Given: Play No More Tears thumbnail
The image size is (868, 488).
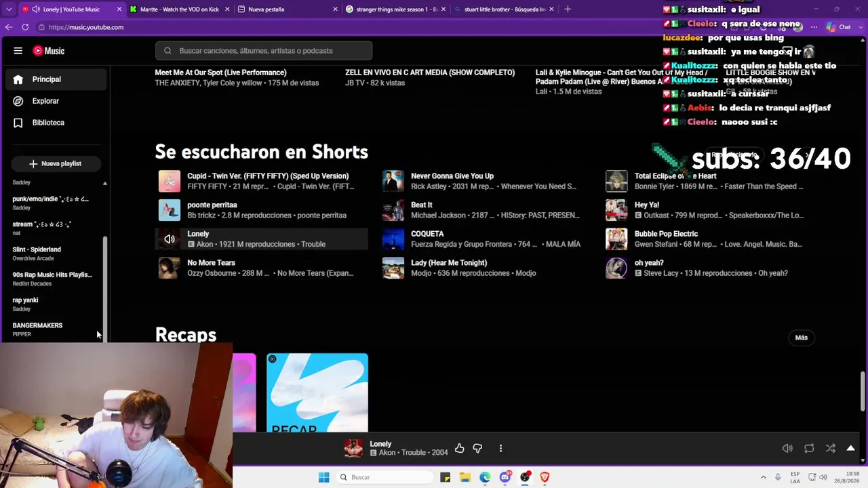Looking at the screenshot, I should [x=170, y=268].
